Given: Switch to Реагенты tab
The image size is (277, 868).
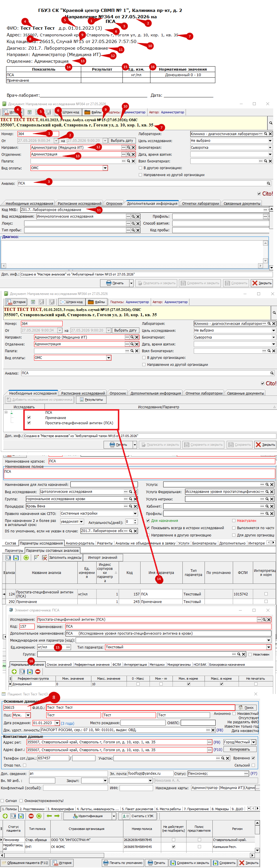Looking at the screenshot, I should (x=105, y=543).
